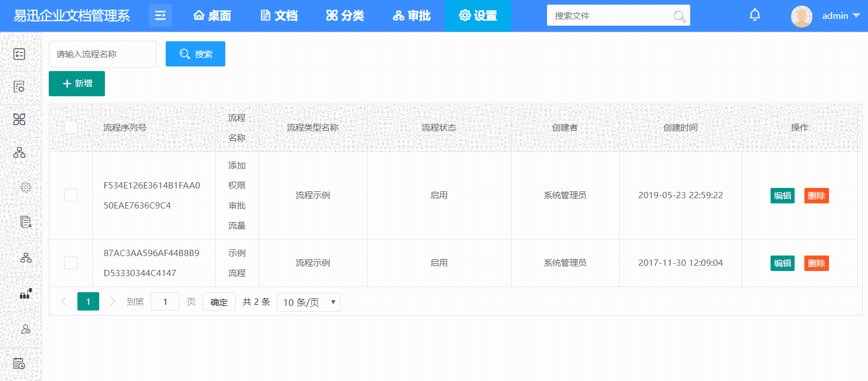Select the workflow hierarchy icon in the sidebar
Image resolution: width=868 pixels, height=381 pixels.
pos(19,152)
